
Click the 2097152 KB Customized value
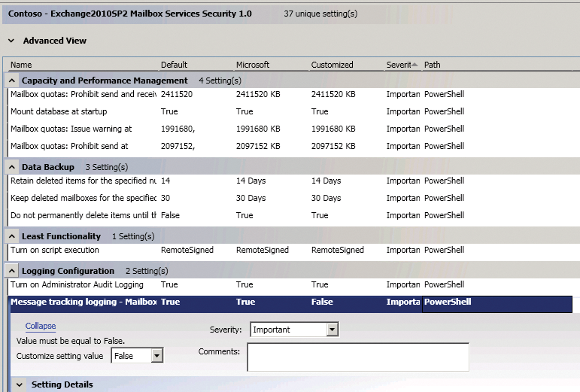pyautogui.click(x=333, y=147)
